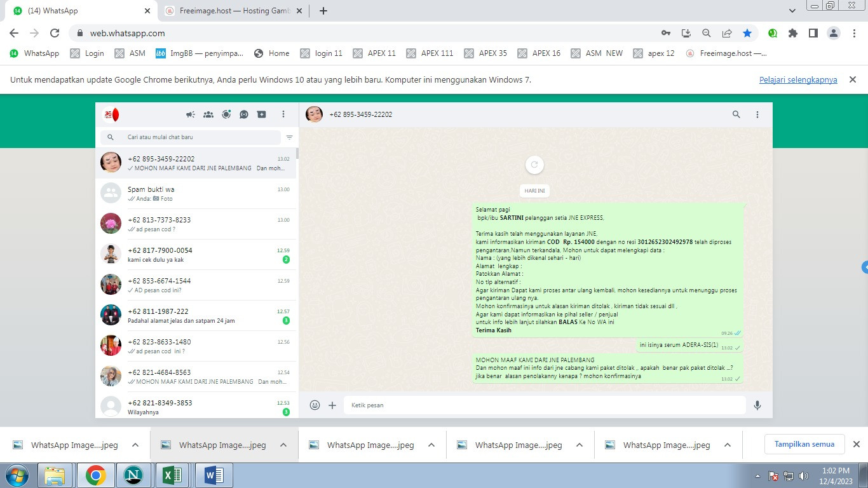
Task: Open WhatsApp Channels icon
Action: click(244, 114)
